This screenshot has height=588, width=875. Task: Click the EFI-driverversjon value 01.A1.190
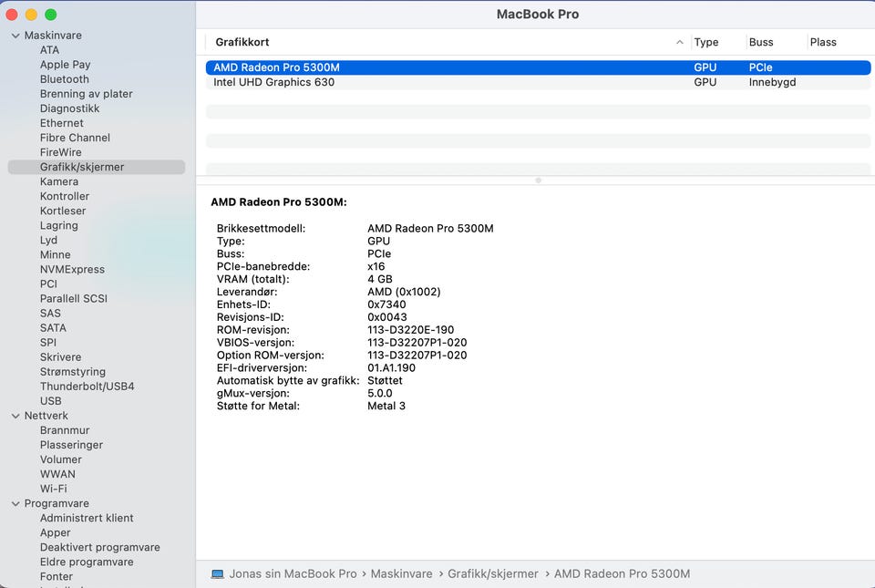click(391, 368)
